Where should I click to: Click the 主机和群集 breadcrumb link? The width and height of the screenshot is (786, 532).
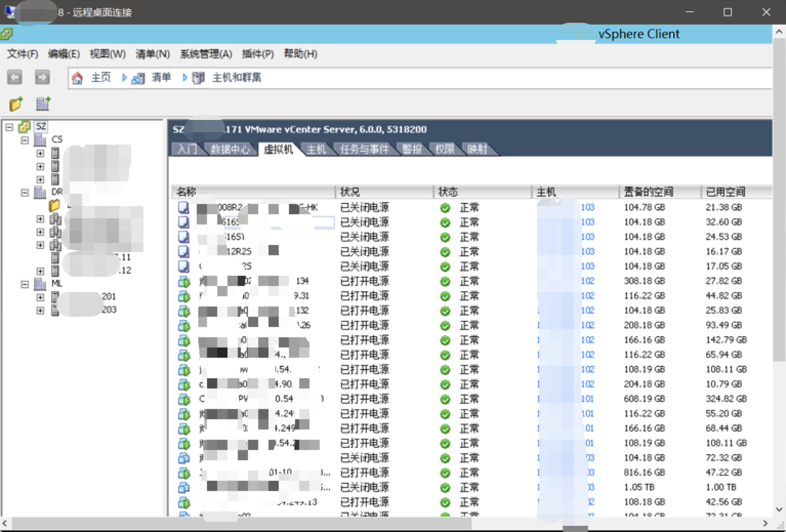click(236, 77)
